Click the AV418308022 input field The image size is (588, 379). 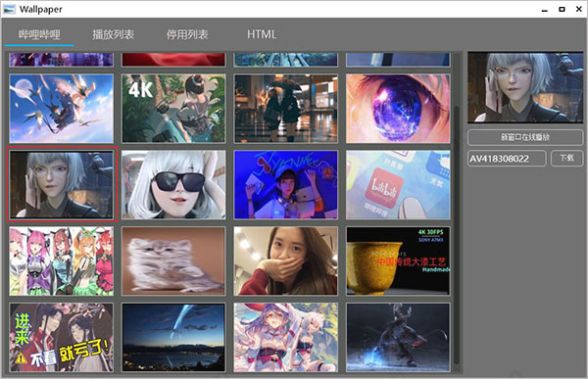click(507, 159)
